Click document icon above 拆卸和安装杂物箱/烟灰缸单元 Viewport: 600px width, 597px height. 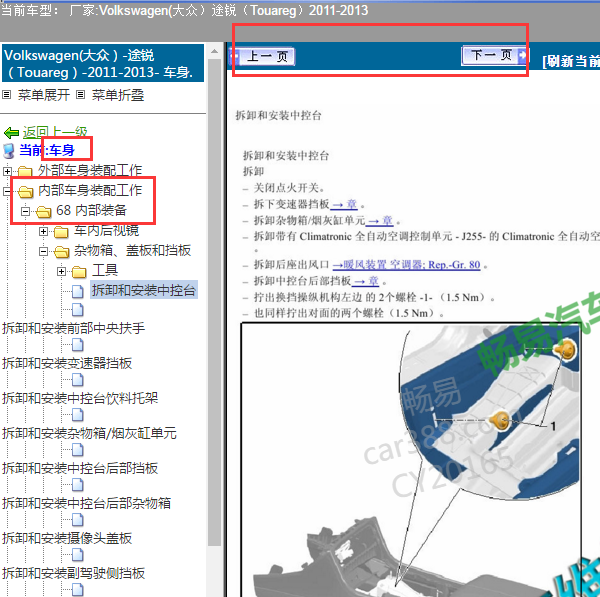[78, 415]
